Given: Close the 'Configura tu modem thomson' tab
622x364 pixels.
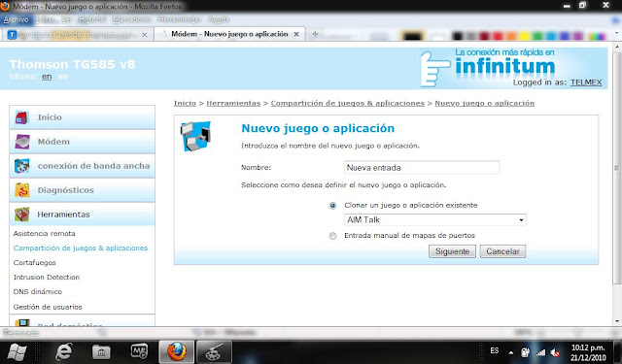Looking at the screenshot, I should click(x=145, y=35).
